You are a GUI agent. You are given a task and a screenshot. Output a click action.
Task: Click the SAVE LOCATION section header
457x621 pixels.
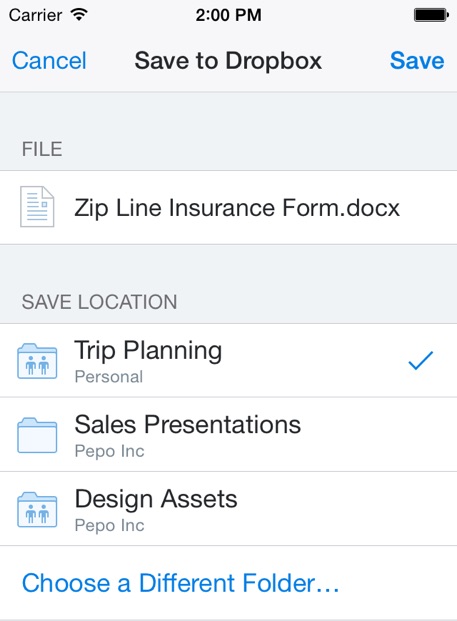99,302
